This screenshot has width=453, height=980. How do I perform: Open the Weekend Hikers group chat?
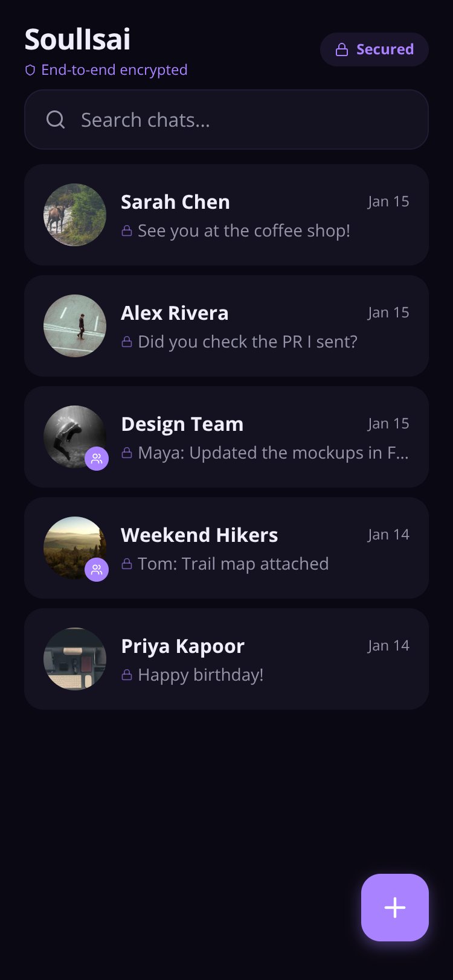226,548
